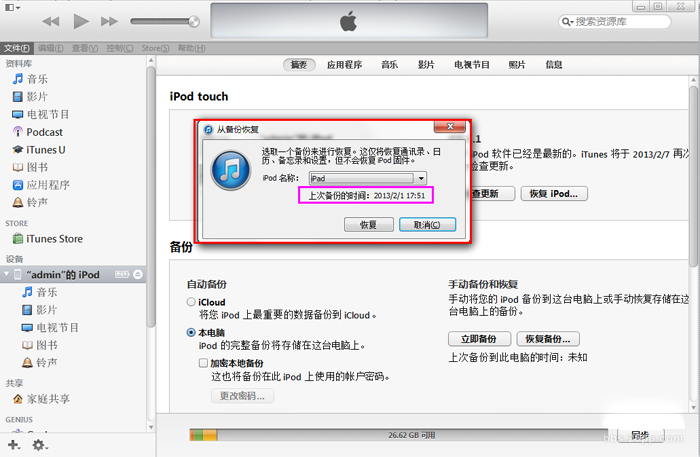Open the 查看(V) menu
The height and width of the screenshot is (457, 700).
(85, 48)
